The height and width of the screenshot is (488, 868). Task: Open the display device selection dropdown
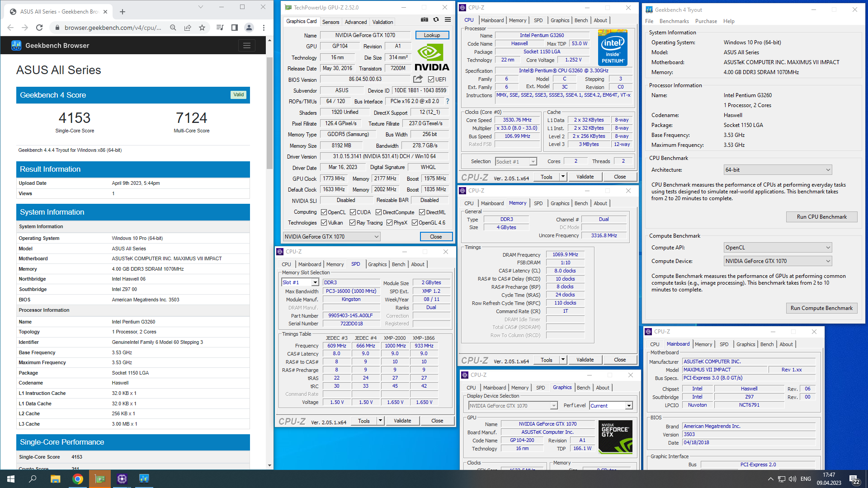(x=513, y=406)
